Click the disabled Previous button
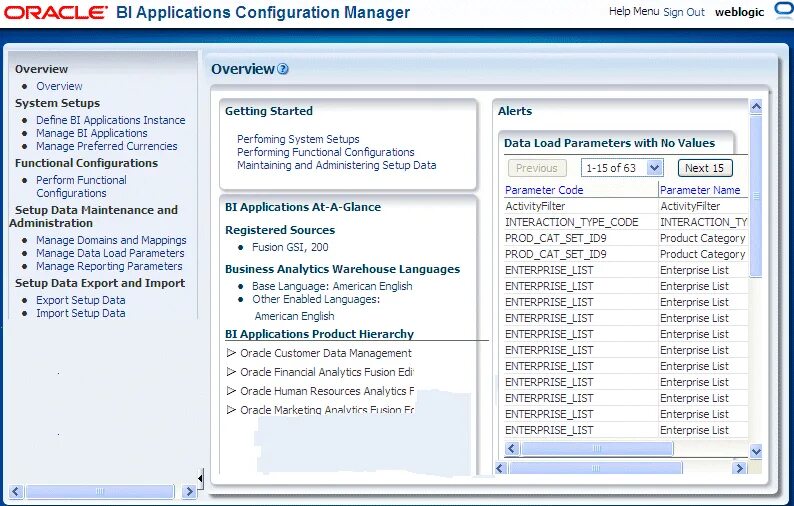The width and height of the screenshot is (794, 506). point(537,168)
